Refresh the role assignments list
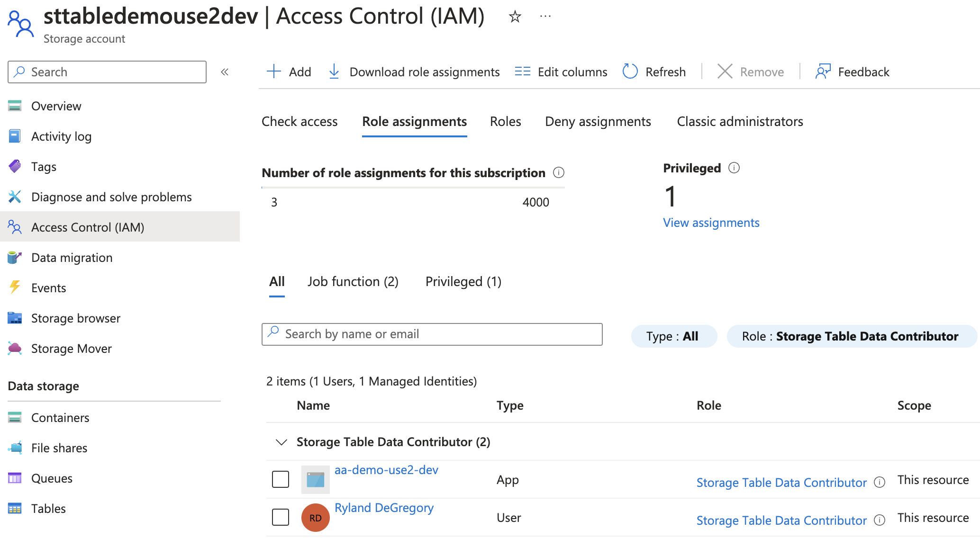Viewport: 980px width, 538px height. (654, 72)
